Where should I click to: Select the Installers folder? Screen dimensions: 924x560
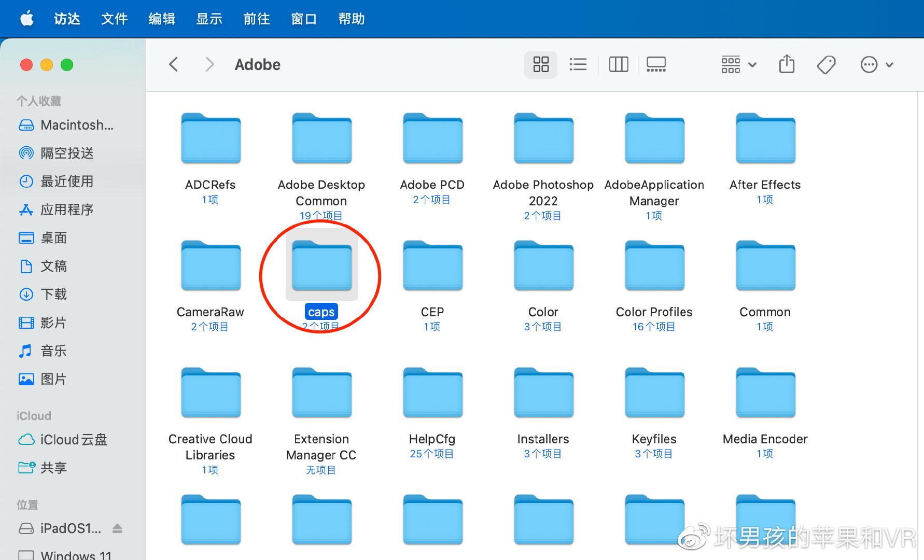click(543, 393)
